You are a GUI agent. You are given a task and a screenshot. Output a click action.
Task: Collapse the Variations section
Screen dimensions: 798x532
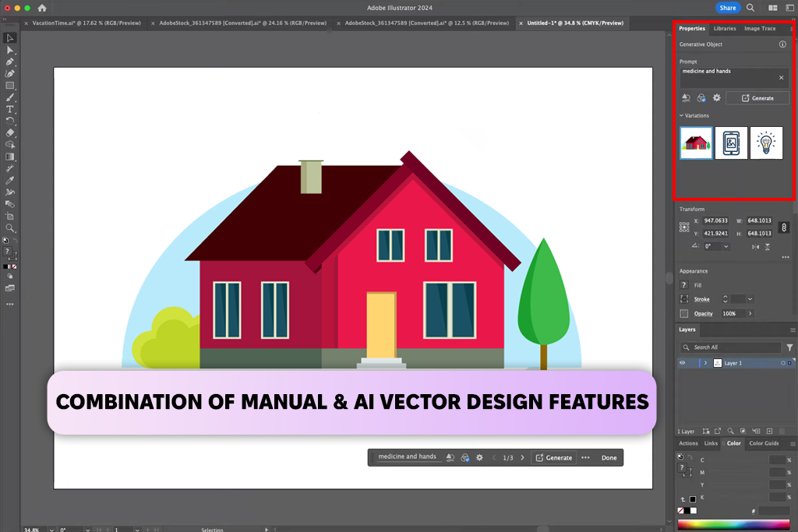681,115
